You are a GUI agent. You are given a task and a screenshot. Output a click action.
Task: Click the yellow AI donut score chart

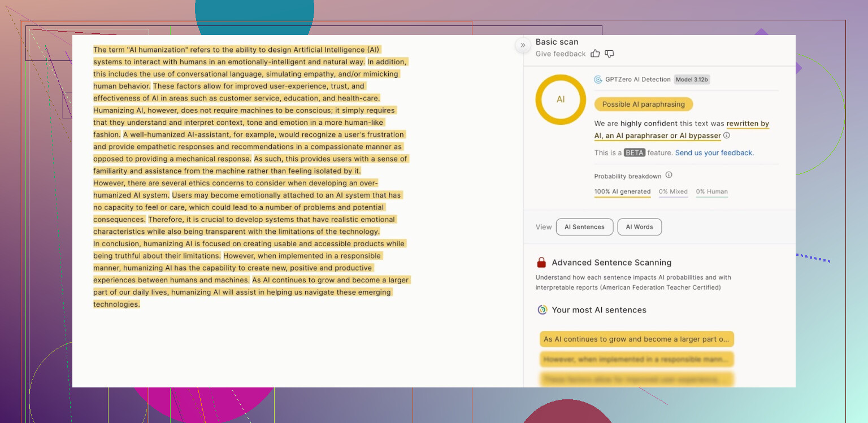[x=561, y=99]
